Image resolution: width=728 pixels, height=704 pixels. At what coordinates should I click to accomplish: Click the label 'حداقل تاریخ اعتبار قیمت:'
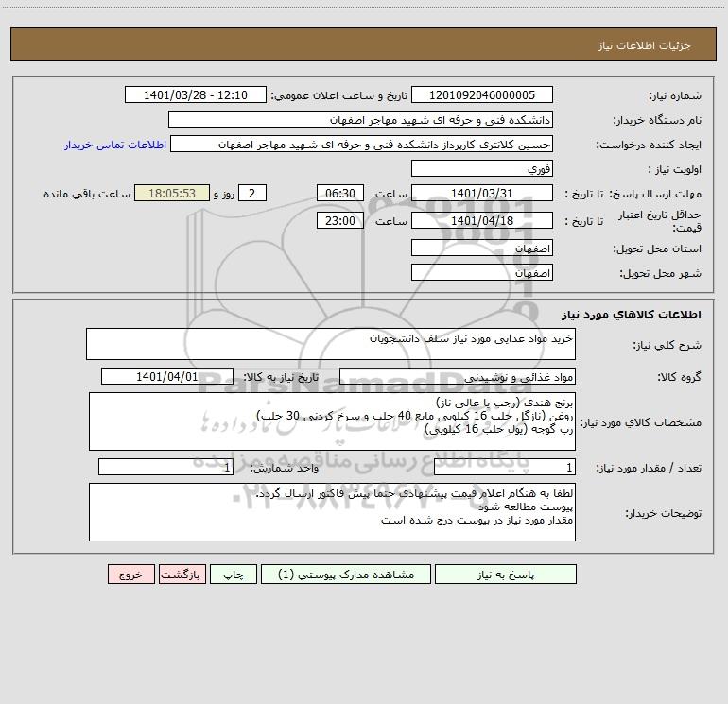click(x=660, y=221)
